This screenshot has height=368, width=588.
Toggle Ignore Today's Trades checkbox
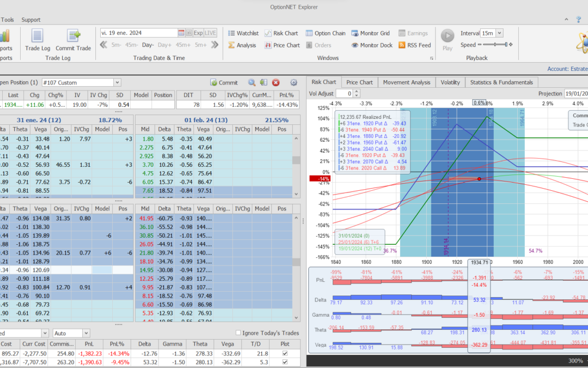coord(238,333)
